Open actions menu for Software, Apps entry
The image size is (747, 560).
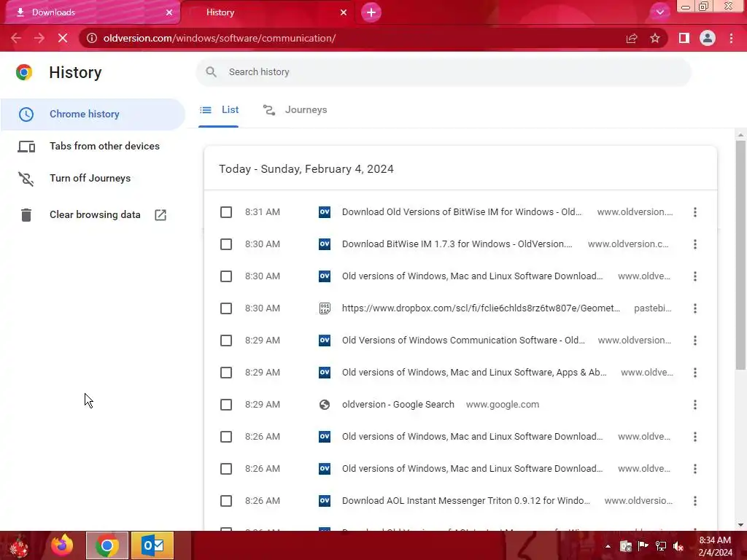pyautogui.click(x=695, y=373)
